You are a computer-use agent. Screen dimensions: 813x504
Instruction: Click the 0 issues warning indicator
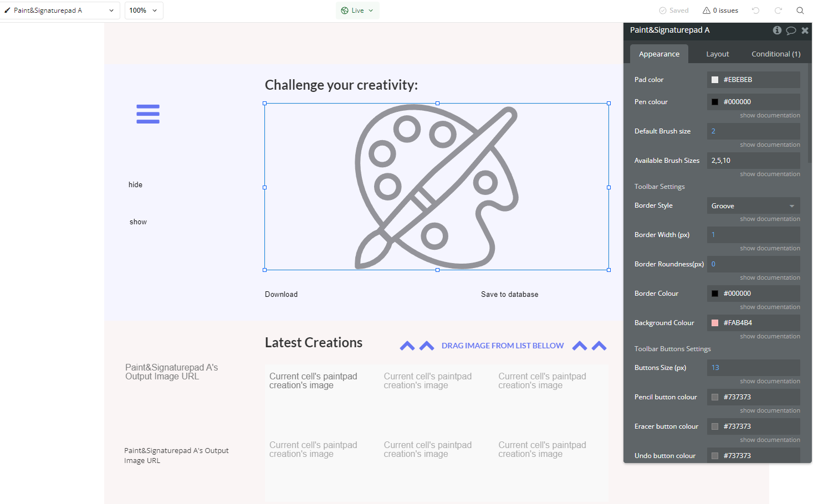click(x=720, y=11)
